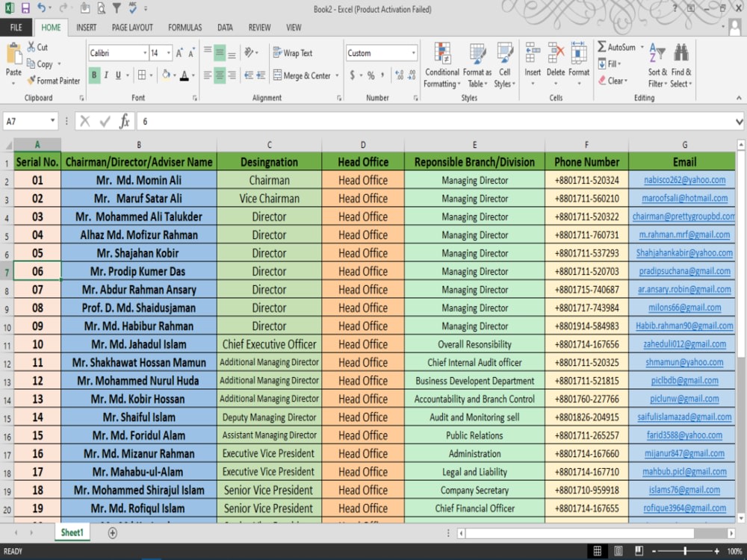747x560 pixels.
Task: Open Conditional Formatting
Action: 442,65
